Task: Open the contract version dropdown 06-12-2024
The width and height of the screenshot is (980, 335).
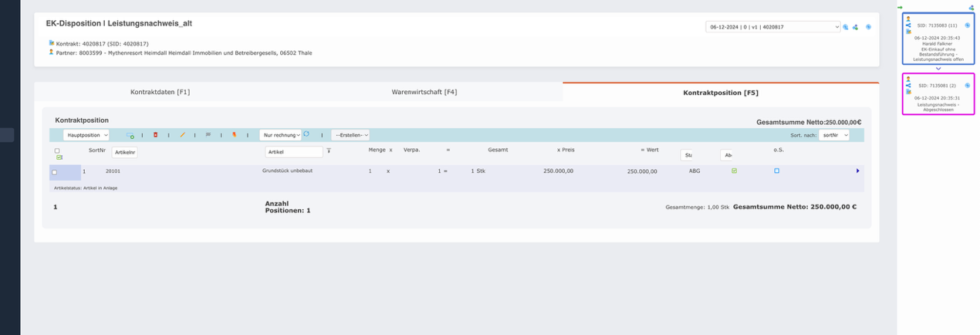Action: (772, 27)
